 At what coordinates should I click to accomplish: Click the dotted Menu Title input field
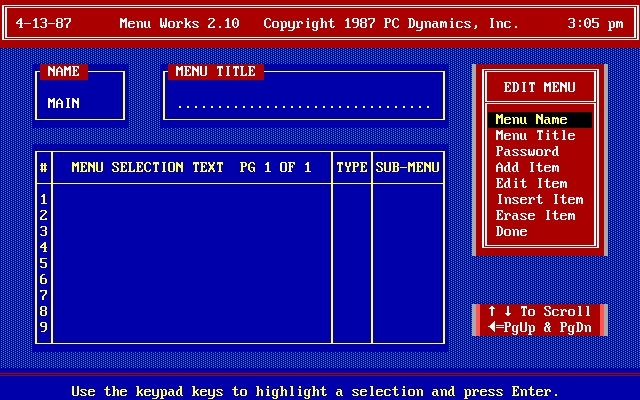[x=303, y=103]
